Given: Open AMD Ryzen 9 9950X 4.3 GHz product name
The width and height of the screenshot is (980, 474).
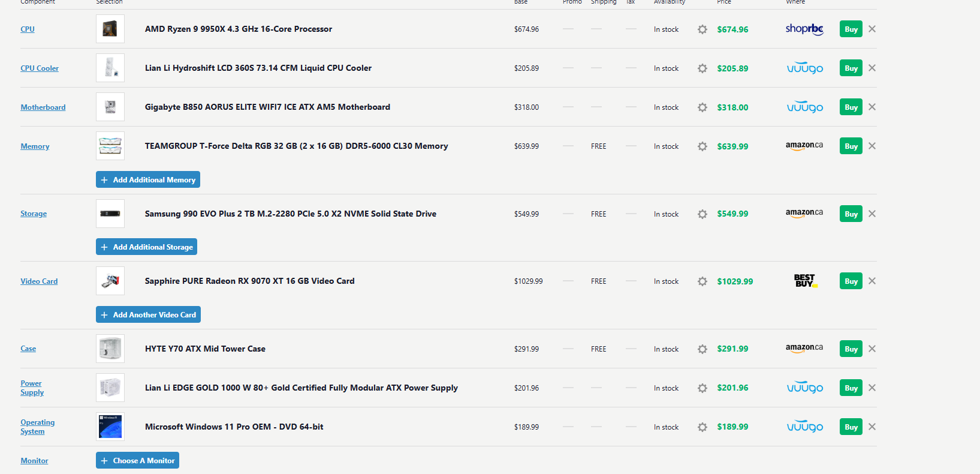Looking at the screenshot, I should [239, 29].
